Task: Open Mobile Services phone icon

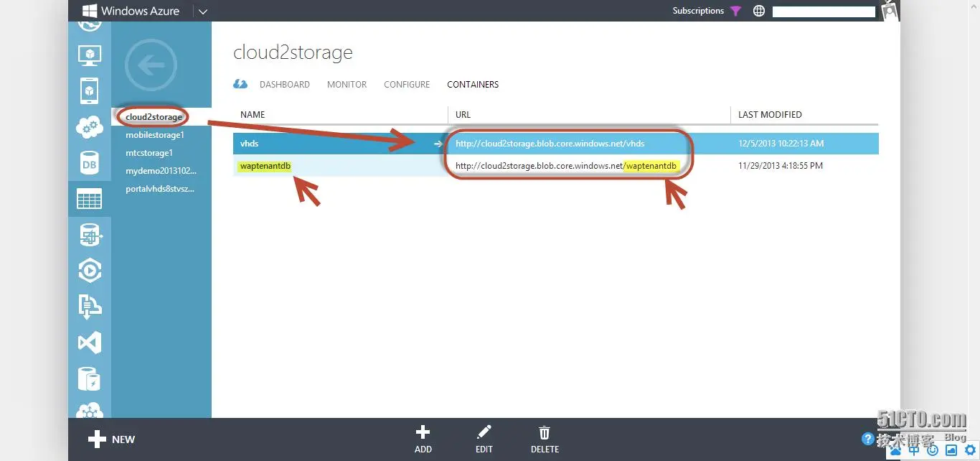Action: click(x=90, y=91)
